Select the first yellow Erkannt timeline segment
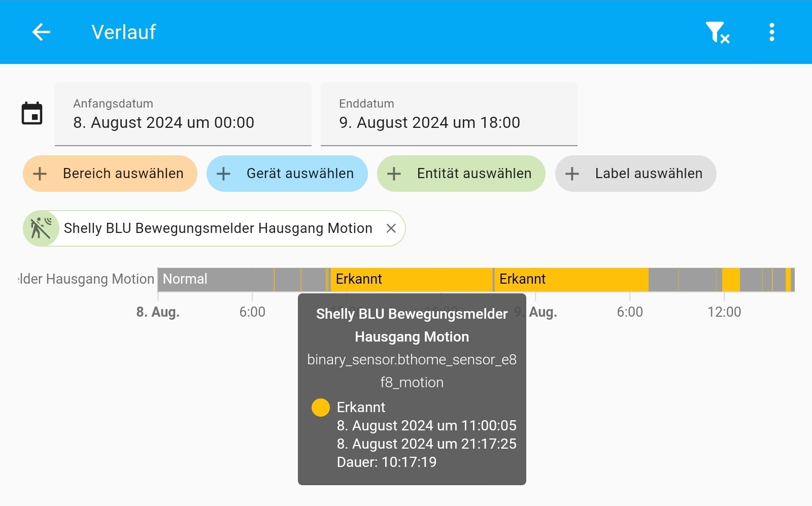The height and width of the screenshot is (506, 812). point(412,279)
